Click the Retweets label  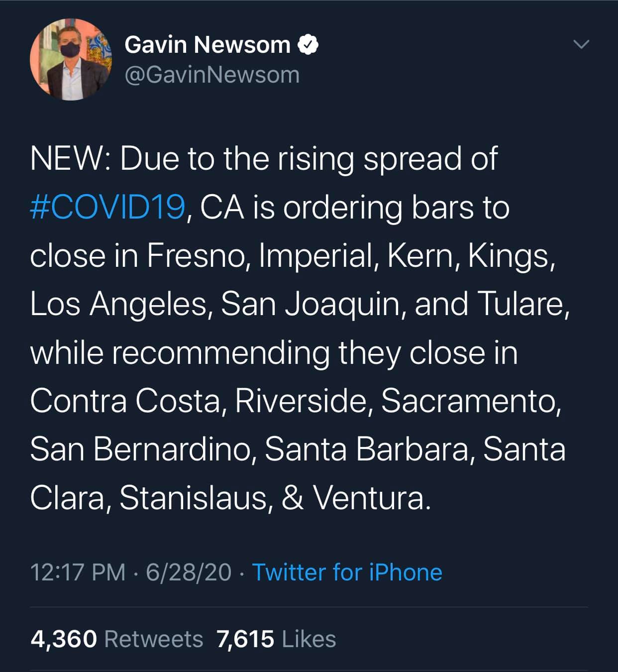(x=153, y=639)
